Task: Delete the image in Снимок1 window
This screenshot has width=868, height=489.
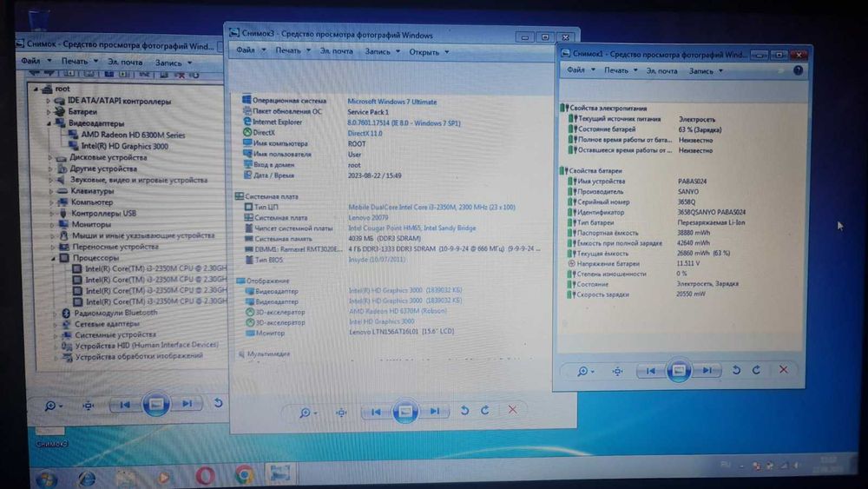Action: (783, 369)
